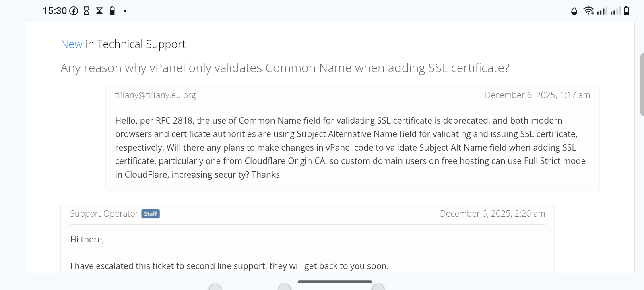
Task: Click the tiffany@tiffany.eu.org sender name
Action: [x=155, y=95]
